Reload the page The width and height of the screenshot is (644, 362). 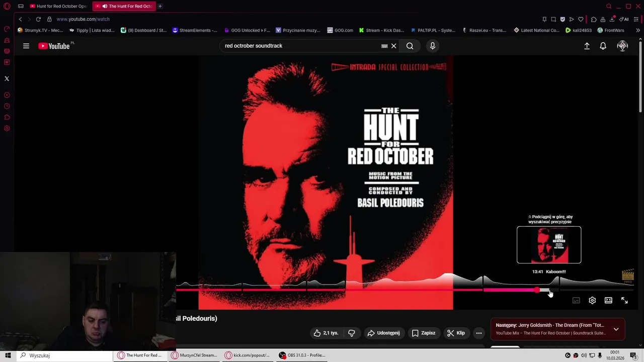coord(38,19)
